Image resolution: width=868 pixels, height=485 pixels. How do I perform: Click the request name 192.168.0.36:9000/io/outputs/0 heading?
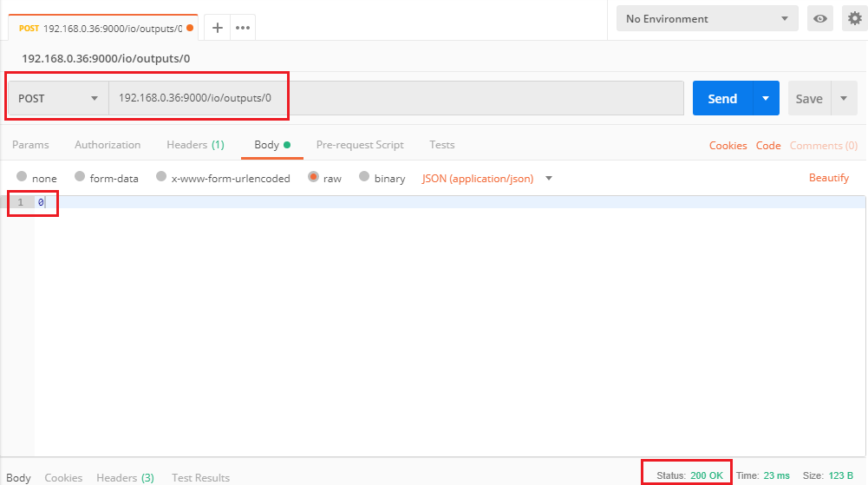point(106,58)
